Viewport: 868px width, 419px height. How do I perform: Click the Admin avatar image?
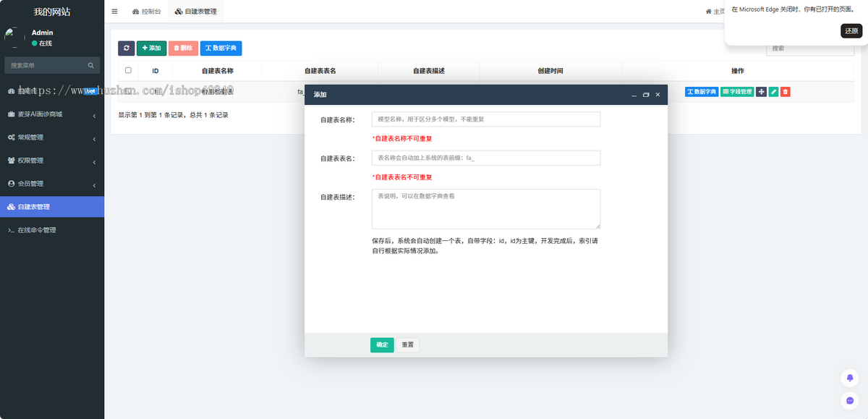point(14,37)
